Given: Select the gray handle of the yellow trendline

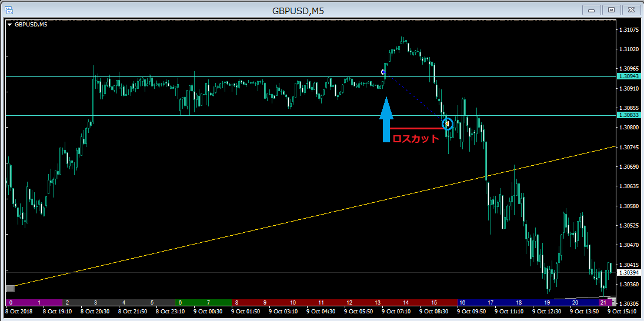Looking at the screenshot, I should coord(11,289).
